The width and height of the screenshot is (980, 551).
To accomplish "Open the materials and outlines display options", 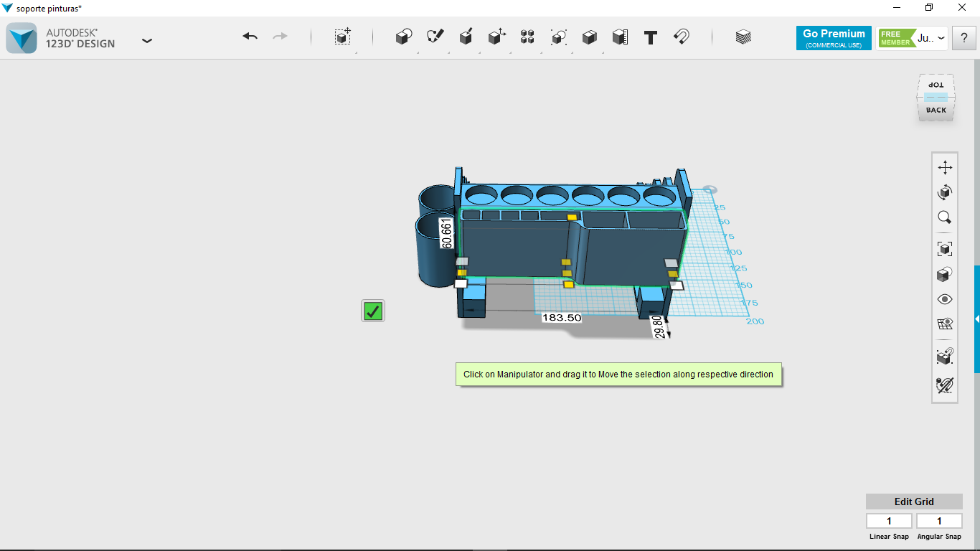I will point(945,274).
